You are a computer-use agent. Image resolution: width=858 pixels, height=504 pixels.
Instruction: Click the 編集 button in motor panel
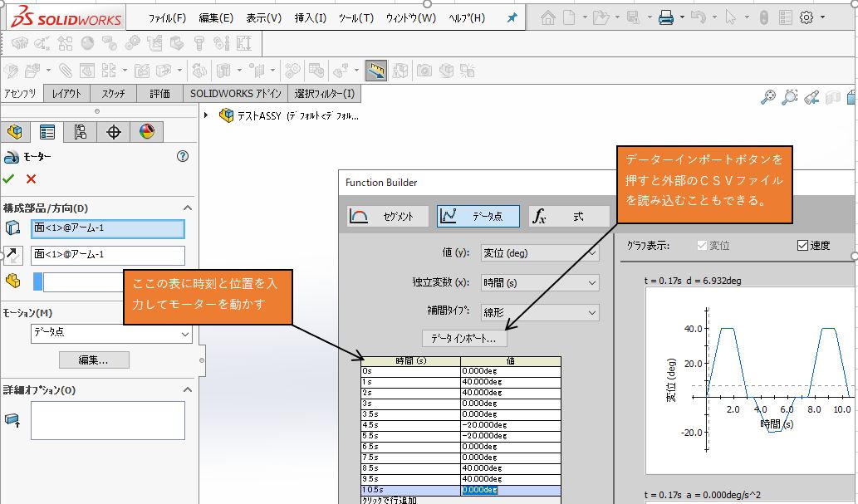(x=94, y=360)
